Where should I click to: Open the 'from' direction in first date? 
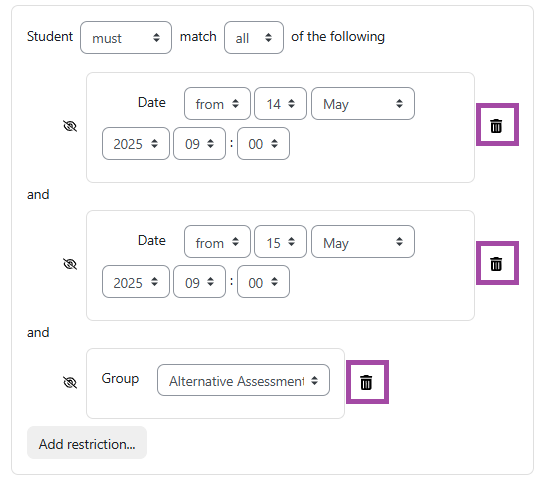point(217,104)
